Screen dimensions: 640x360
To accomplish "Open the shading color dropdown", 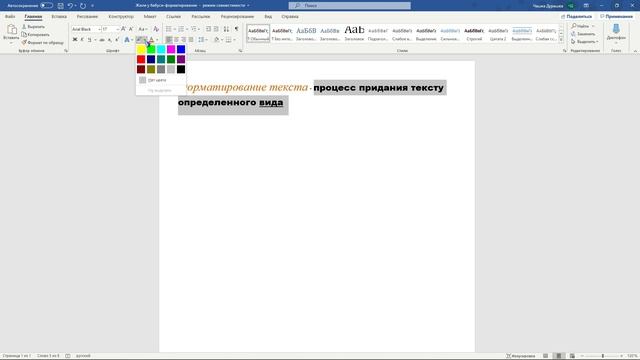I will [x=222, y=40].
